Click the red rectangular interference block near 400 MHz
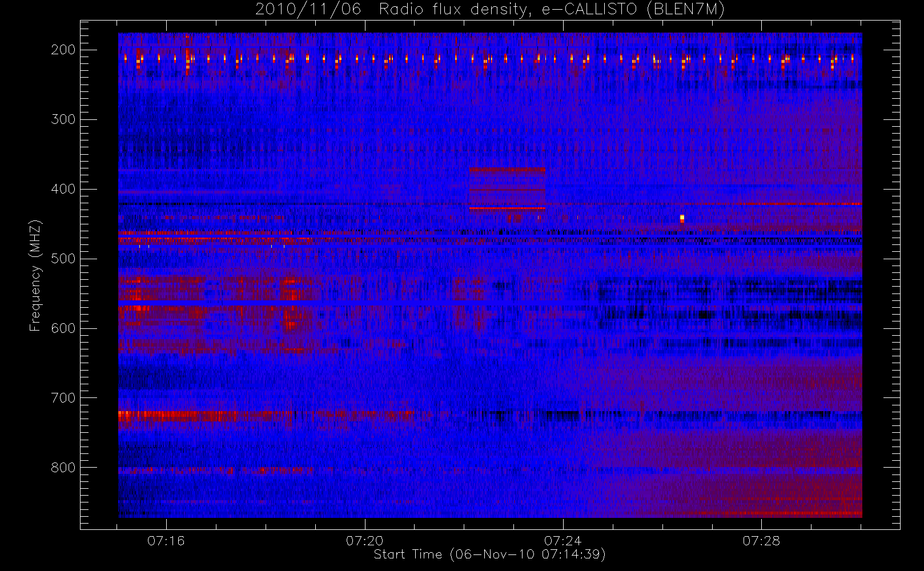 tap(507, 189)
